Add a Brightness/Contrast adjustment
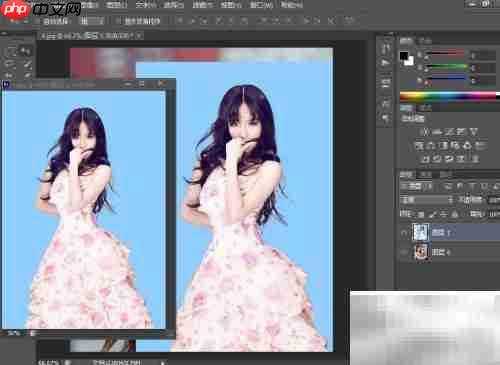Viewport: 500px width, 365px height. [x=425, y=132]
